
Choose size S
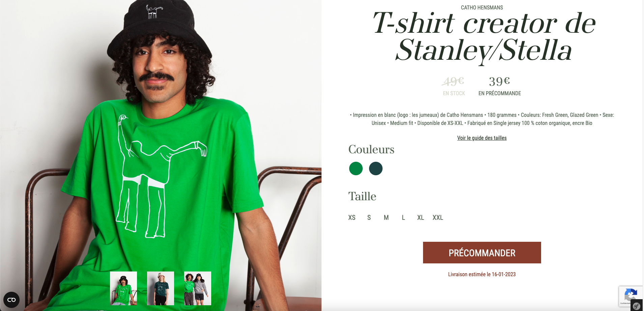(x=369, y=218)
